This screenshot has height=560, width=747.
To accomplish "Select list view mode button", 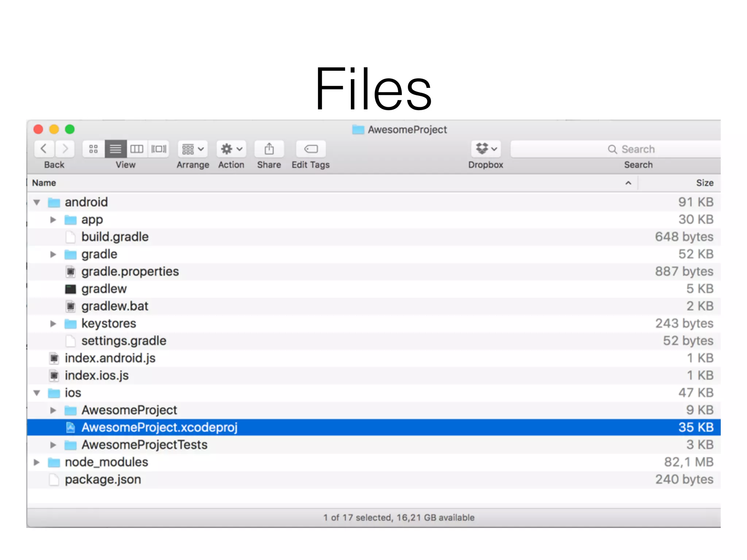I will [x=116, y=149].
